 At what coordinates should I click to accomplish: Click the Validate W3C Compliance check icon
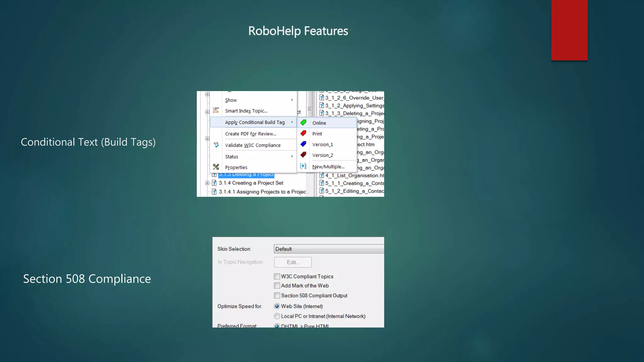(x=216, y=145)
